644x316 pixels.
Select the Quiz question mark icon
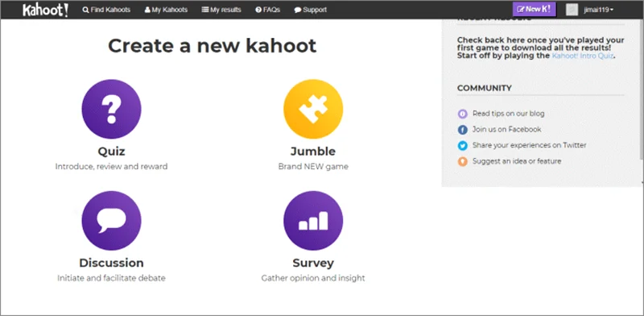(111, 109)
